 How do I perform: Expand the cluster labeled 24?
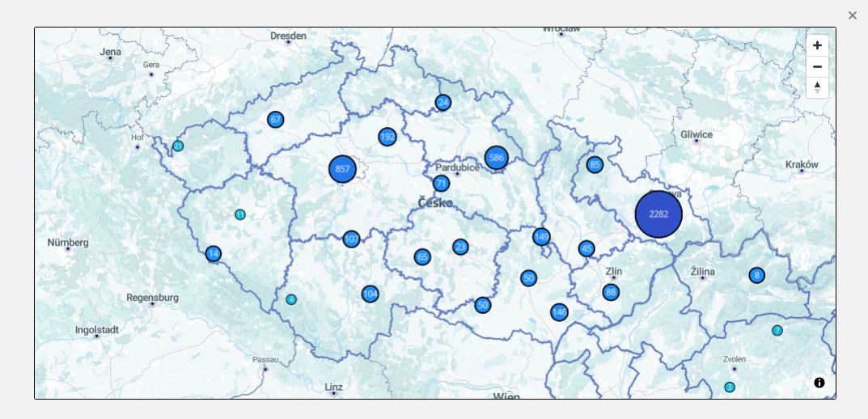(443, 103)
